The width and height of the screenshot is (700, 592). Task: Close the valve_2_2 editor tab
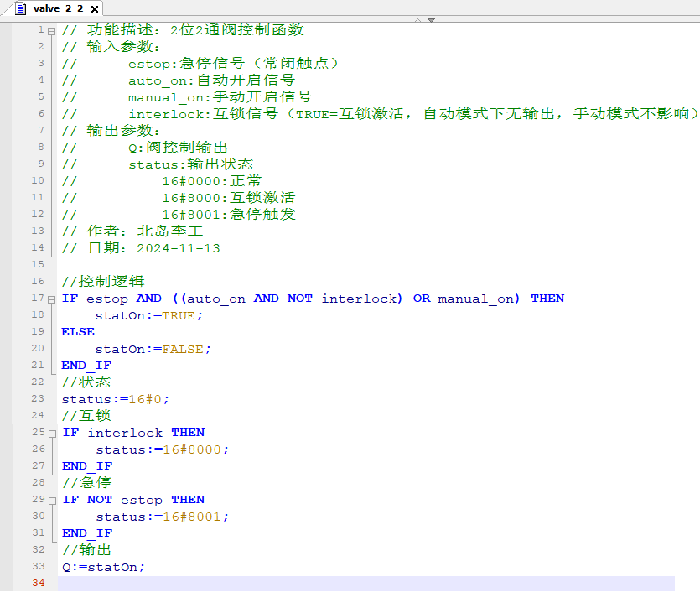(x=93, y=9)
